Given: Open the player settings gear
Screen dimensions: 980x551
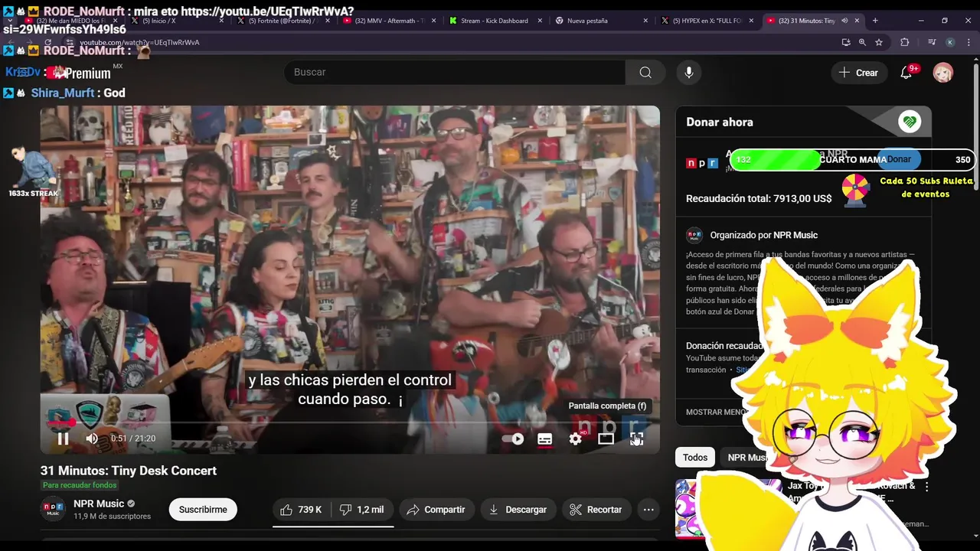Looking at the screenshot, I should coord(576,439).
